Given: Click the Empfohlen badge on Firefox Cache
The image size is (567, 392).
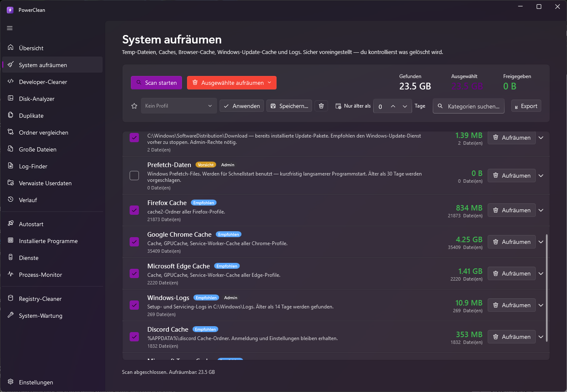Looking at the screenshot, I should (x=203, y=203).
